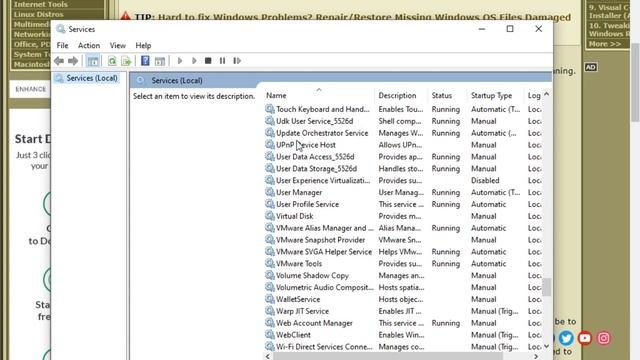
Task: Click the AD badge in browser page
Action: point(591,67)
